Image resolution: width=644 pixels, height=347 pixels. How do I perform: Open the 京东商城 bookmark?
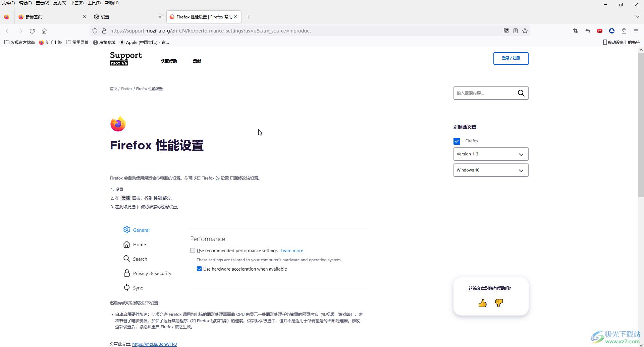click(x=104, y=42)
